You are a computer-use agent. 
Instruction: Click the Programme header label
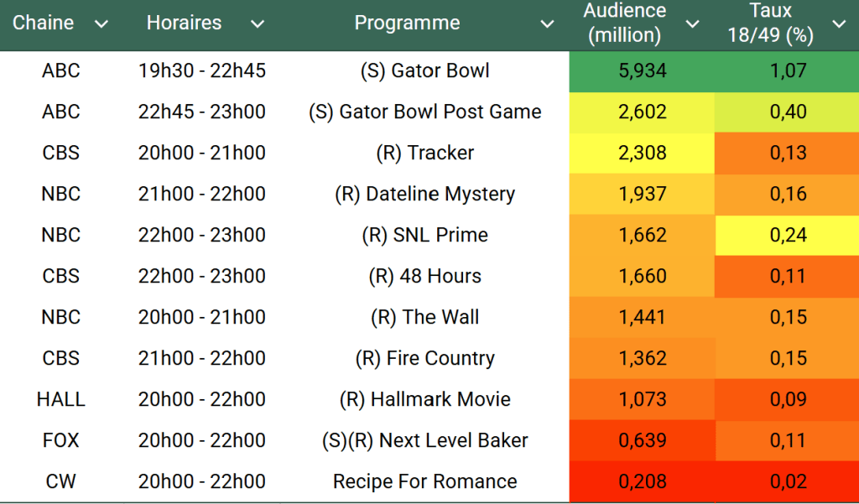coord(407,23)
